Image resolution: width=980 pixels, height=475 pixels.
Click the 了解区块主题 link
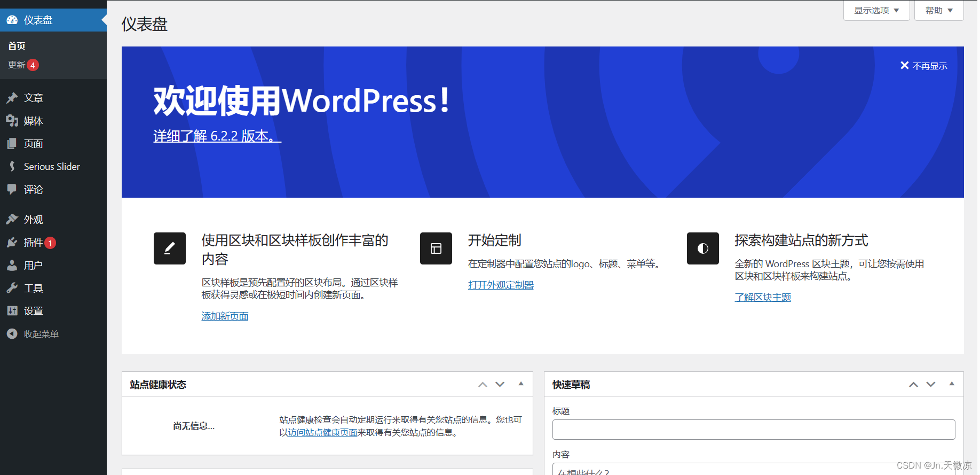(763, 298)
